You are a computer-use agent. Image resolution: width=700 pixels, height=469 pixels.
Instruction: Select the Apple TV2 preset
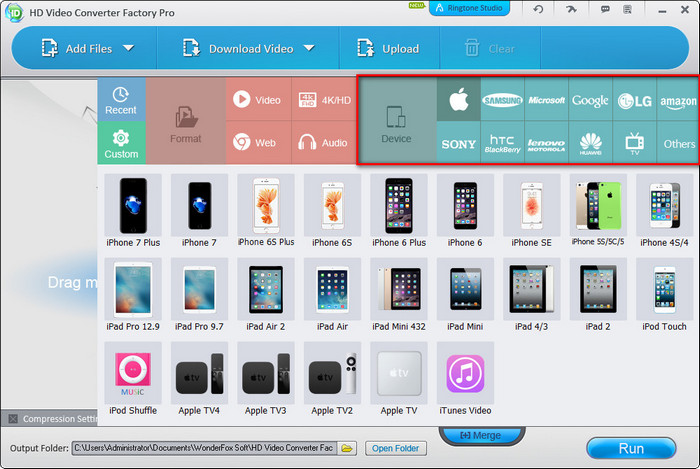332,379
